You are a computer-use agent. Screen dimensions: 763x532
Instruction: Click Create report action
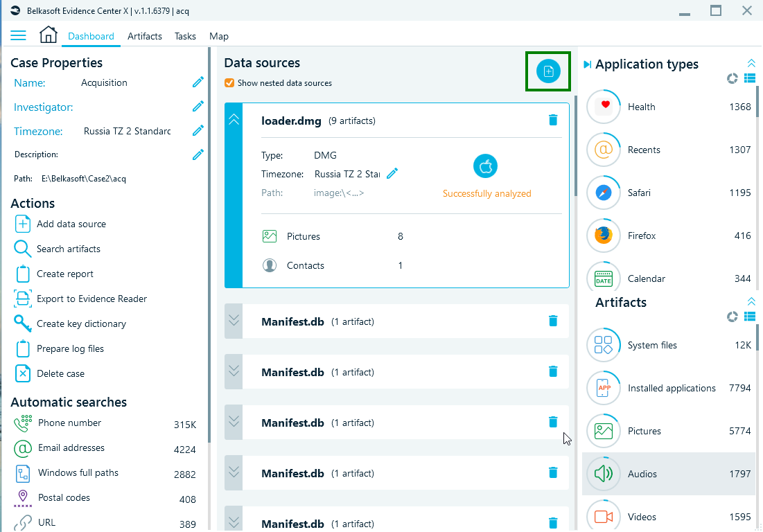[x=55, y=274]
